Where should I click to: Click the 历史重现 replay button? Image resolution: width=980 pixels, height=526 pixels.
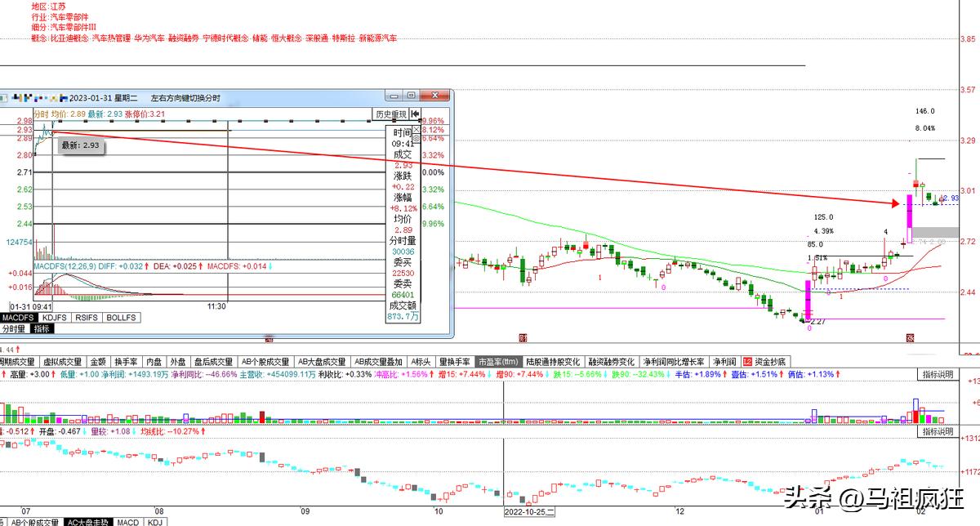(390, 114)
